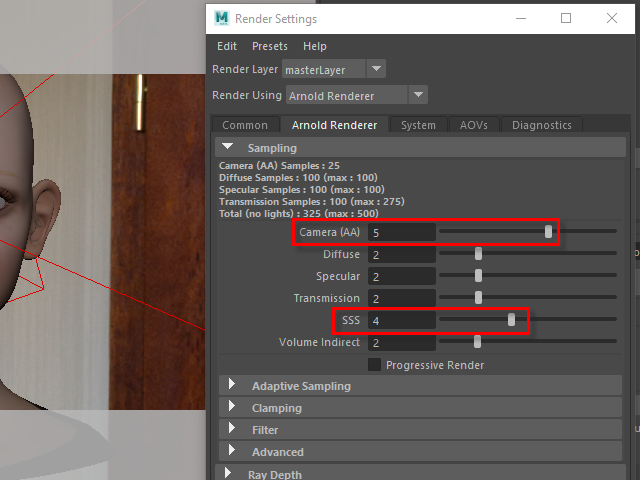Click the Maya logo icon in title bar
The width and height of the screenshot is (640, 480).
222,18
